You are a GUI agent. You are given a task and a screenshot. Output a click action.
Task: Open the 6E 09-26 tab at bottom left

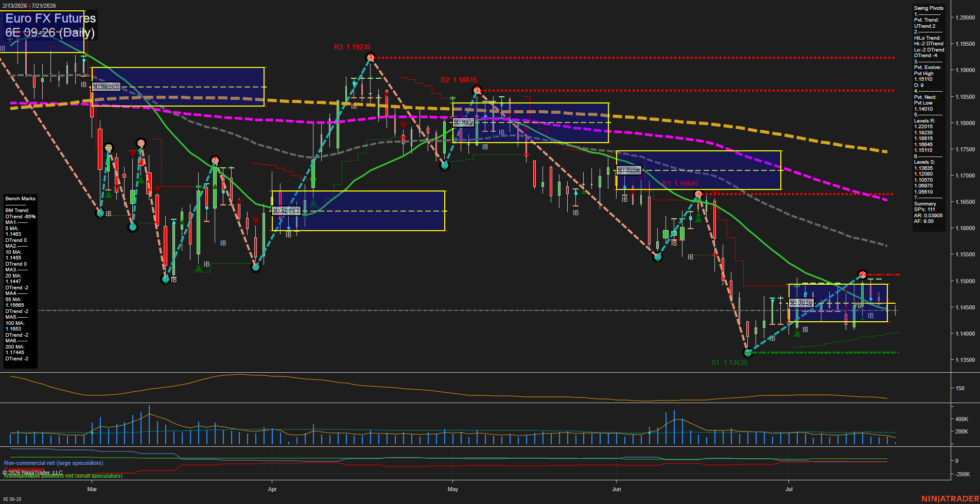[12, 499]
